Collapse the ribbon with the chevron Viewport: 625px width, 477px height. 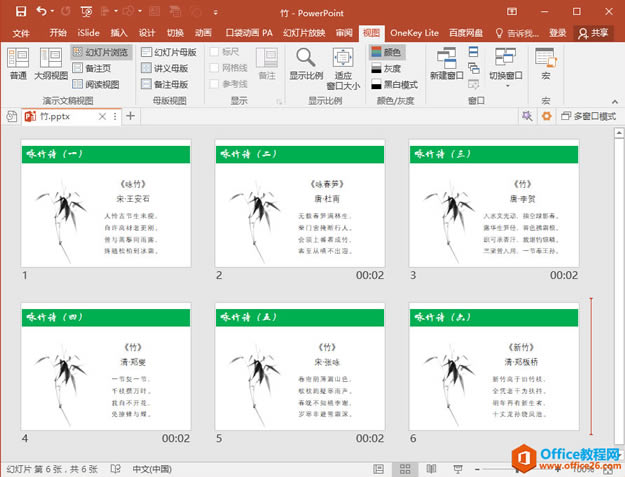coord(615,102)
